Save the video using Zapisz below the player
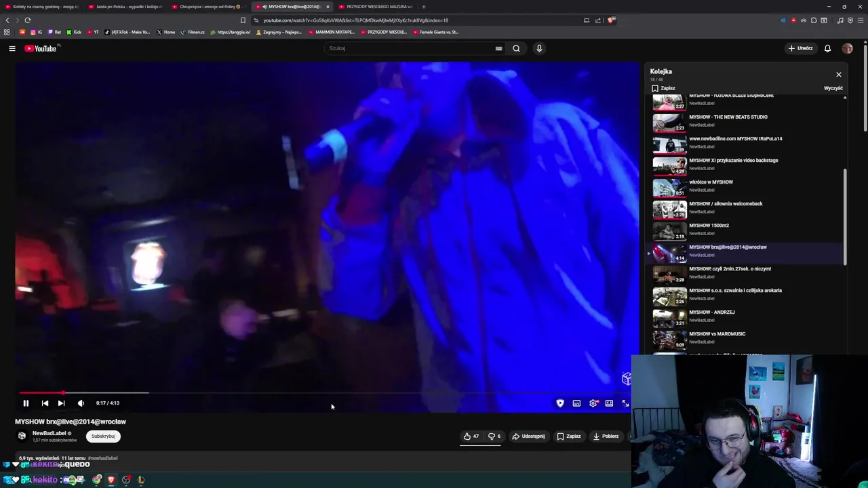This screenshot has width=868, height=488. 569,436
